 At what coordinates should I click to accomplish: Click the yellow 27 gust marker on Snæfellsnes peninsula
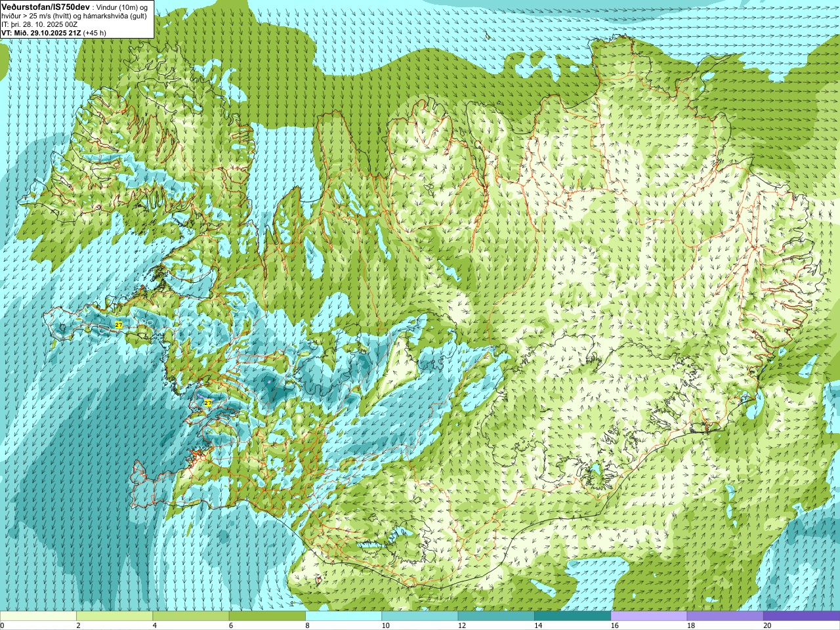click(x=118, y=325)
